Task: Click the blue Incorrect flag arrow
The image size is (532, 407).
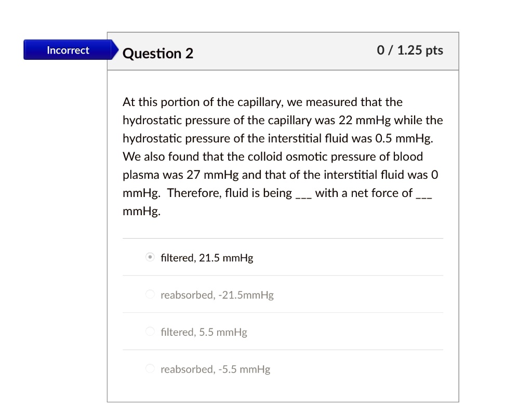Action: (x=111, y=50)
